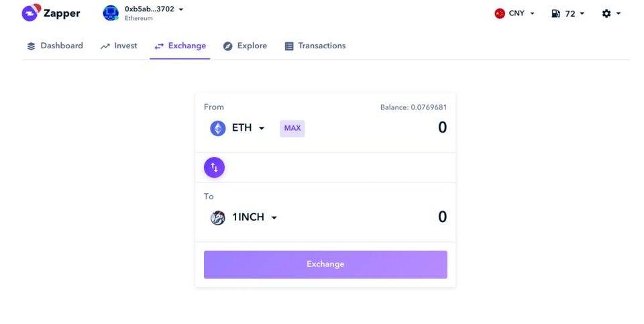The image size is (644, 324).
Task: Click the Zapper logo icon
Action: click(x=31, y=13)
